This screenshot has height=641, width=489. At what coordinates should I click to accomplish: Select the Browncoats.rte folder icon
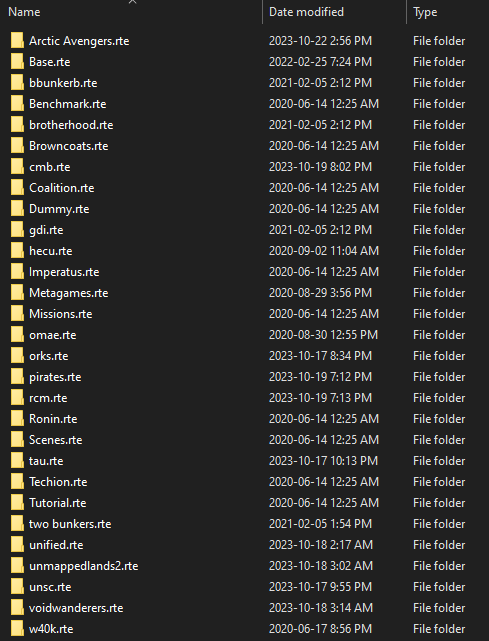pos(17,146)
